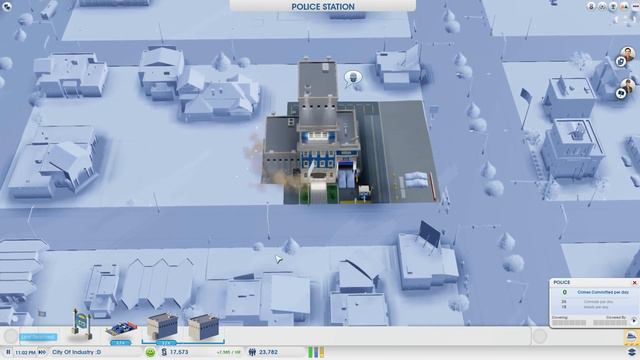Click the price tag under patrol car lot
The height and width of the screenshot is (360, 640).
tap(121, 342)
